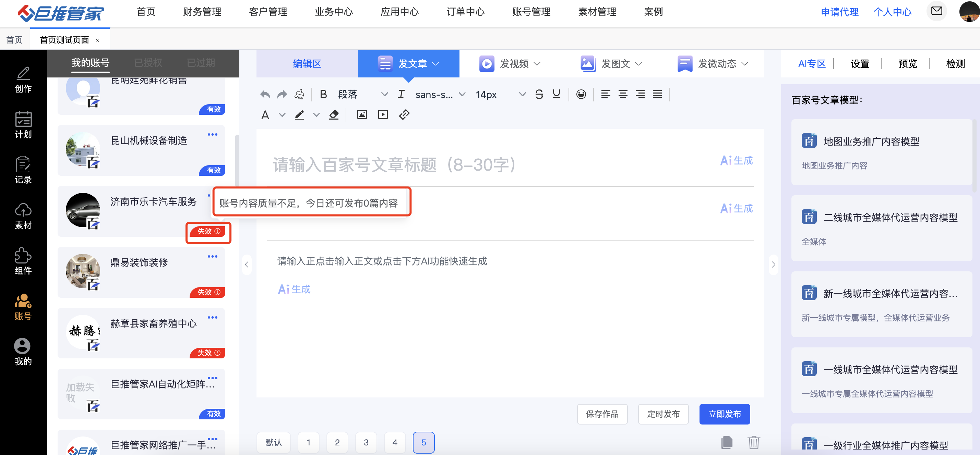Center align text
980x455 pixels.
[623, 94]
